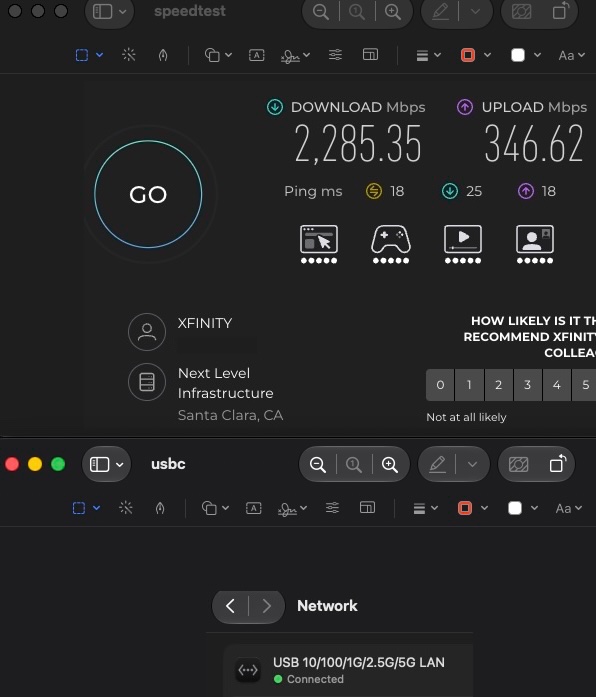Image resolution: width=596 pixels, height=697 pixels.
Task: Select rating 1 in recommend survey
Action: pyautogui.click(x=469, y=385)
